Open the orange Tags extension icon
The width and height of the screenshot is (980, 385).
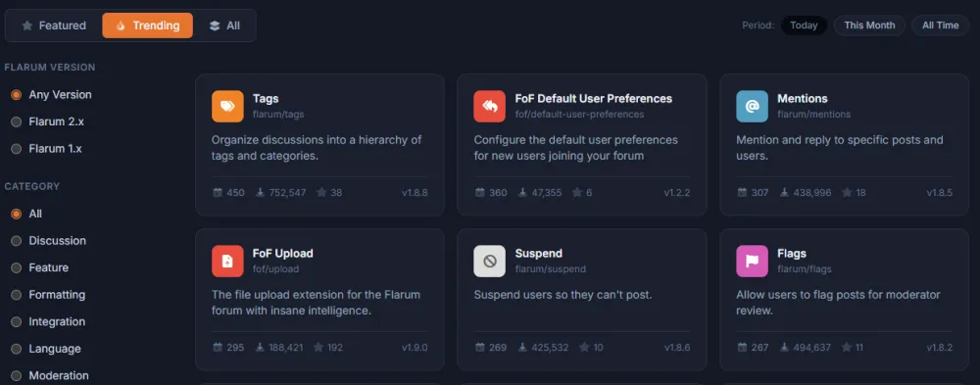point(227,106)
